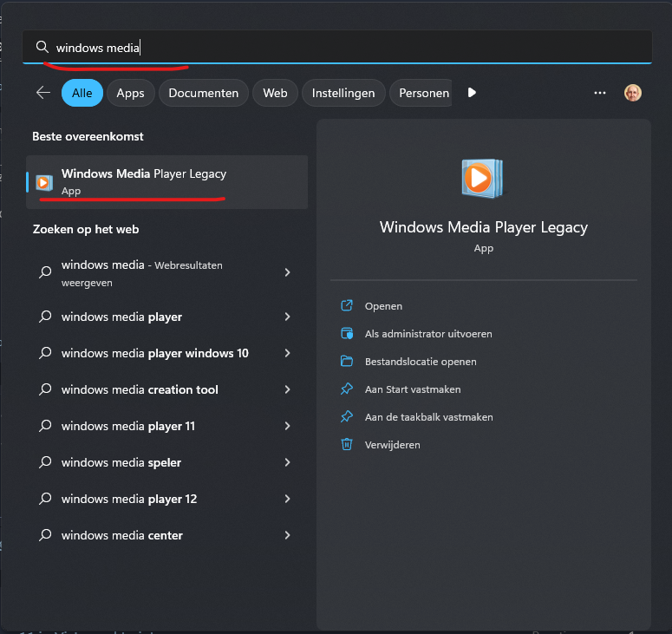
Task: Open the user profile avatar
Action: (x=633, y=93)
